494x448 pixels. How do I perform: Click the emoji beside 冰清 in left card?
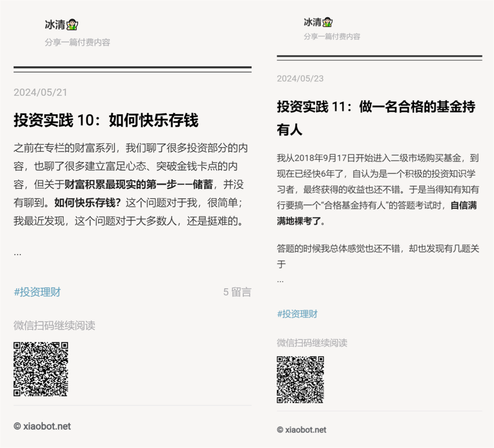pos(72,25)
